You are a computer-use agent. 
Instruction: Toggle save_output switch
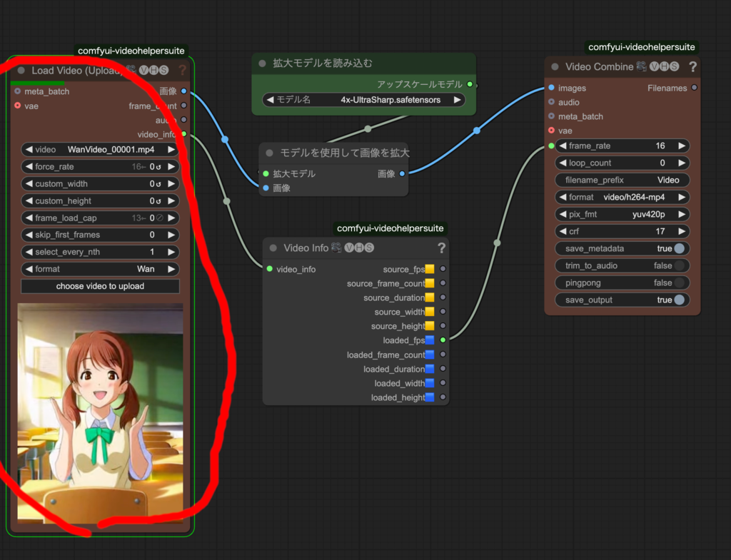coord(680,300)
